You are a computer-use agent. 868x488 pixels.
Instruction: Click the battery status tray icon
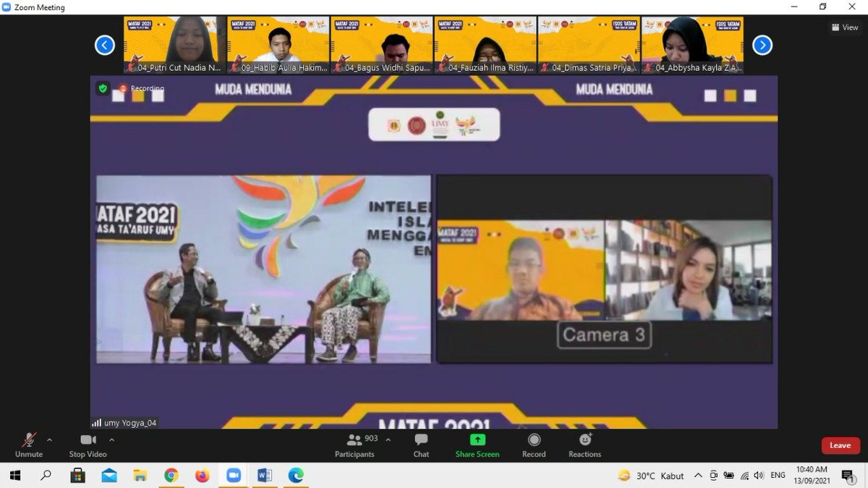(x=729, y=476)
